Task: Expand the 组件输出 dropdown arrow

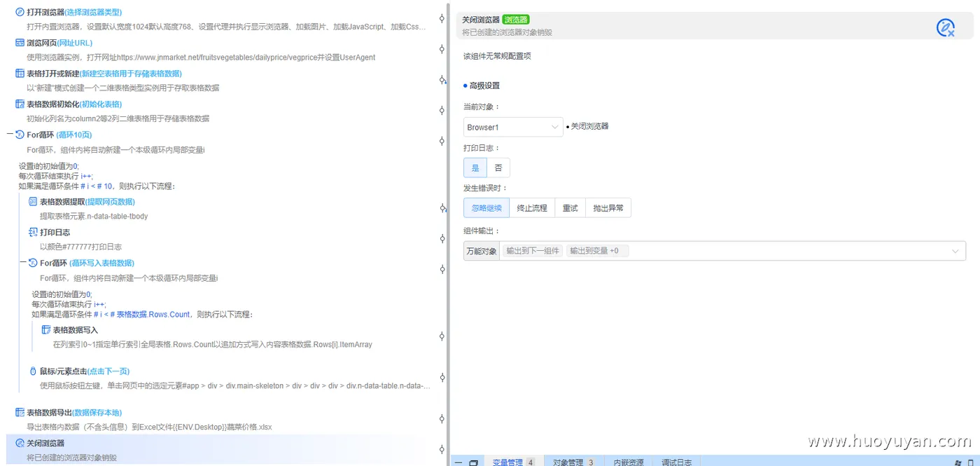Action: (955, 251)
